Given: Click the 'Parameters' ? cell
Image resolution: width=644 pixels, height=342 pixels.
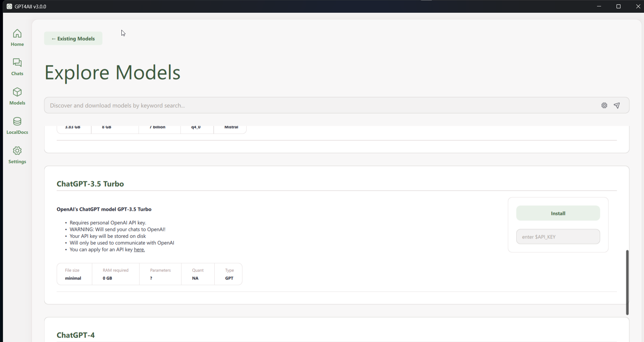Looking at the screenshot, I should point(160,274).
